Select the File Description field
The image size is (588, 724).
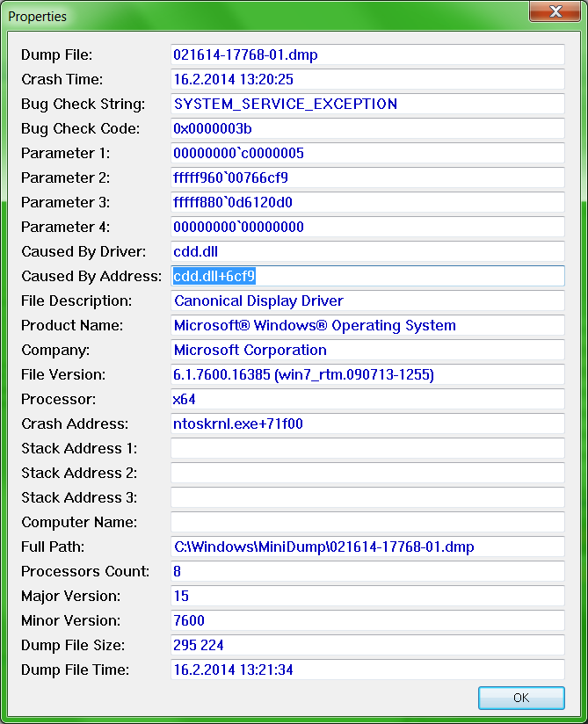(367, 300)
